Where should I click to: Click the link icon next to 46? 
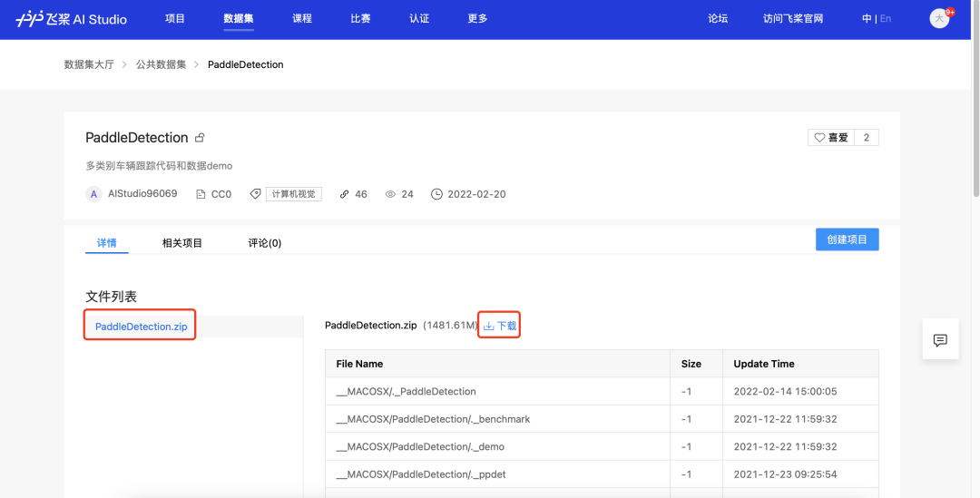click(x=345, y=194)
